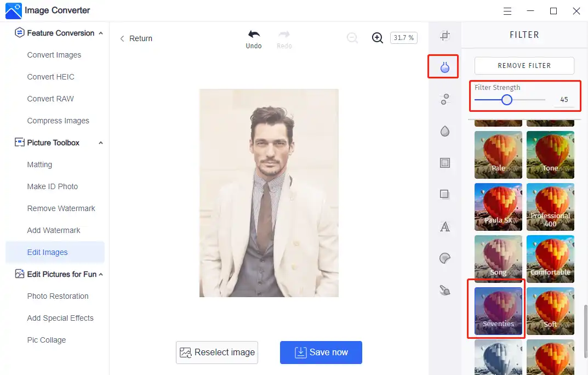Open Remove Watermark

61,208
